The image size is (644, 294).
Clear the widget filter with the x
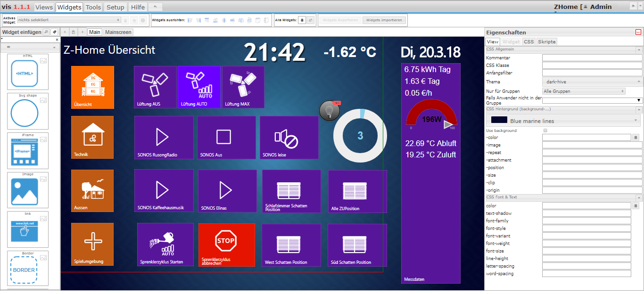coord(57,40)
